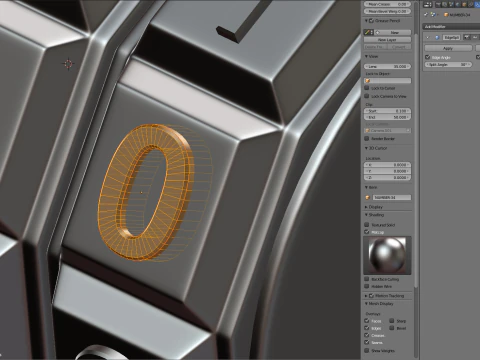Image resolution: width=480 pixels, height=360 pixels.
Task: Click the 3D Cursor Y location field
Action: click(x=387, y=171)
